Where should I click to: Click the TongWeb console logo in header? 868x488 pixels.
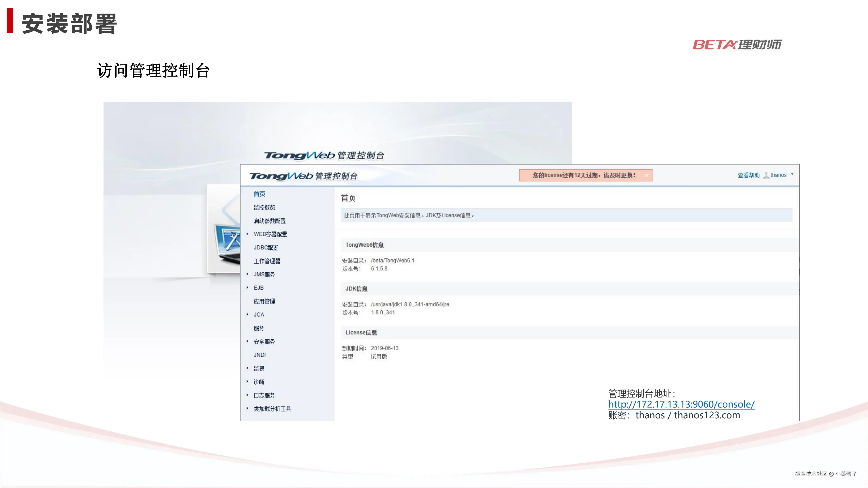click(303, 176)
